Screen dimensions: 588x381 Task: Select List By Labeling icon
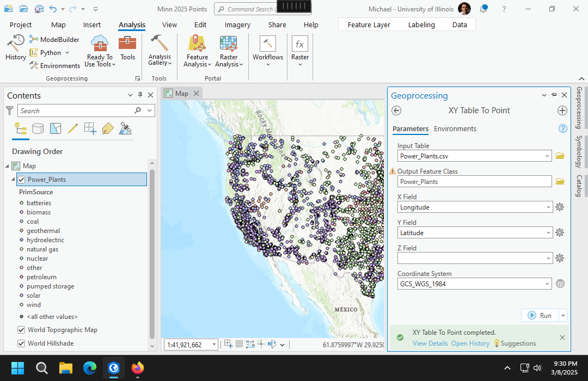[x=108, y=128]
